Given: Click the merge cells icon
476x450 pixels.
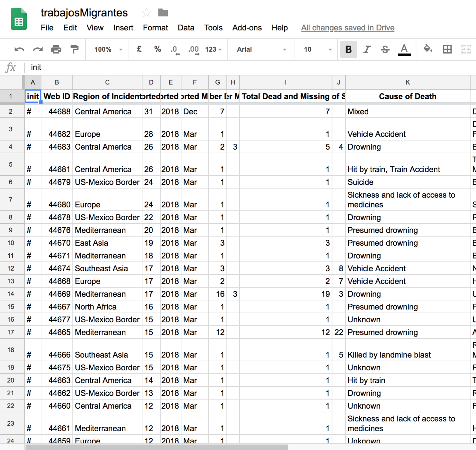Looking at the screenshot, I should [466, 49].
